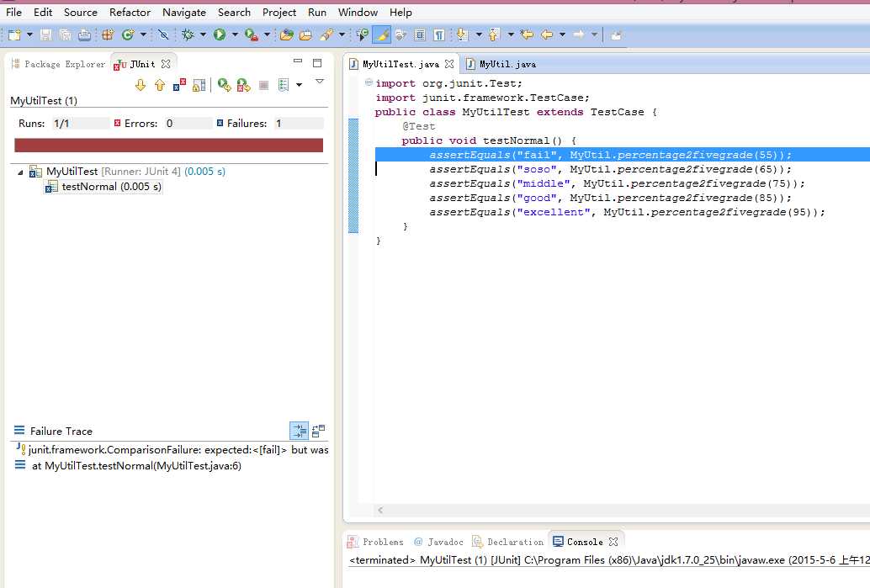Viewport: 870px width, 588px height.
Task: Click Compare Actual With Expected icon
Action: tap(319, 431)
